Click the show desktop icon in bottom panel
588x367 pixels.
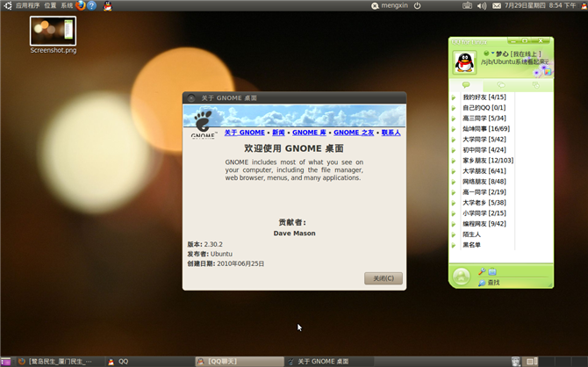pyautogui.click(x=5, y=362)
